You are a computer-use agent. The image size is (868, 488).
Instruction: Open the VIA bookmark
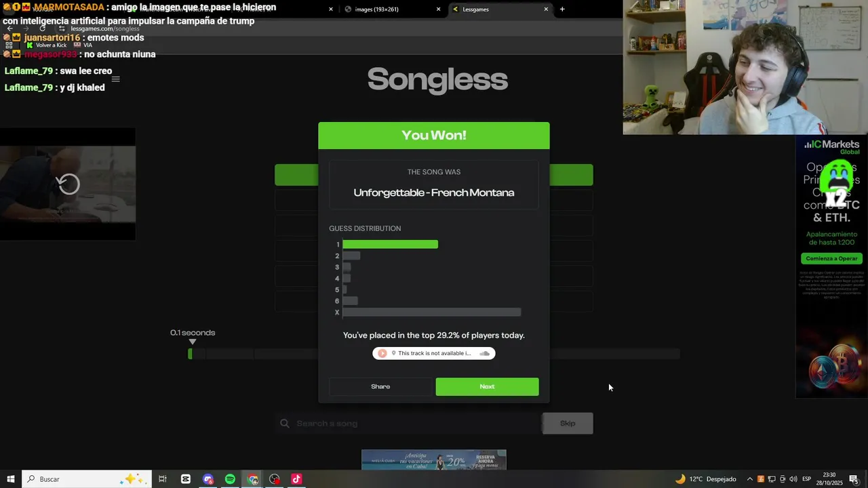click(83, 45)
